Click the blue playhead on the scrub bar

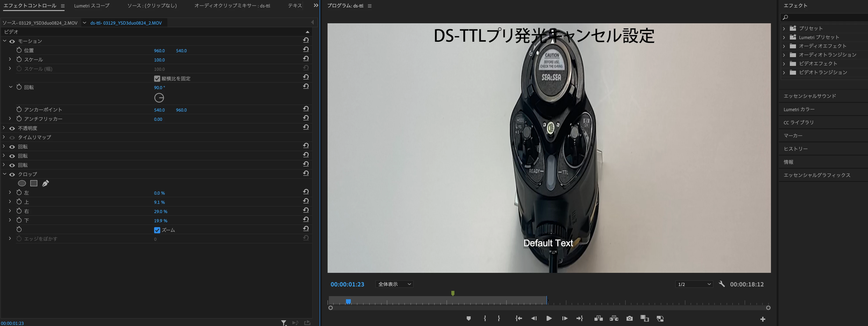348,301
